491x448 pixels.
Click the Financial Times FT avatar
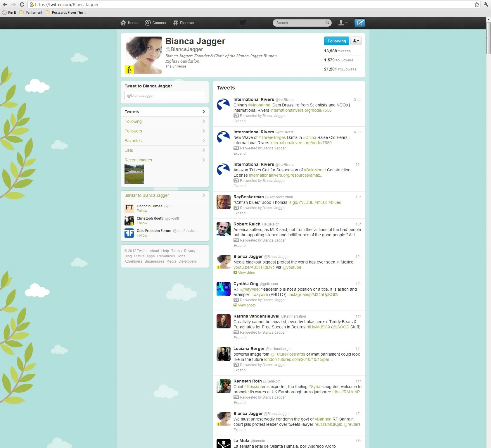(129, 208)
